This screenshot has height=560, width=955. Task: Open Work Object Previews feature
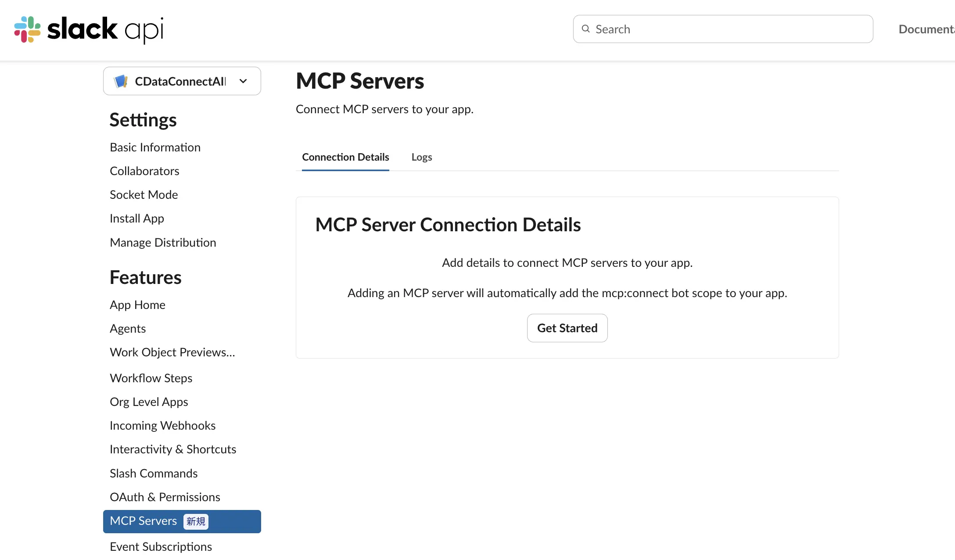[x=172, y=352]
